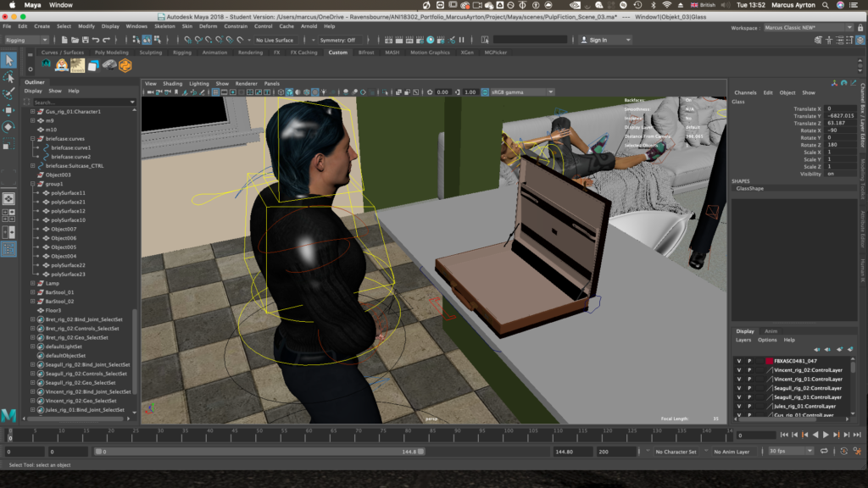Toggle visibility of Vincent_rig_01:ControlLayer
The image size is (868, 488).
(x=738, y=379)
